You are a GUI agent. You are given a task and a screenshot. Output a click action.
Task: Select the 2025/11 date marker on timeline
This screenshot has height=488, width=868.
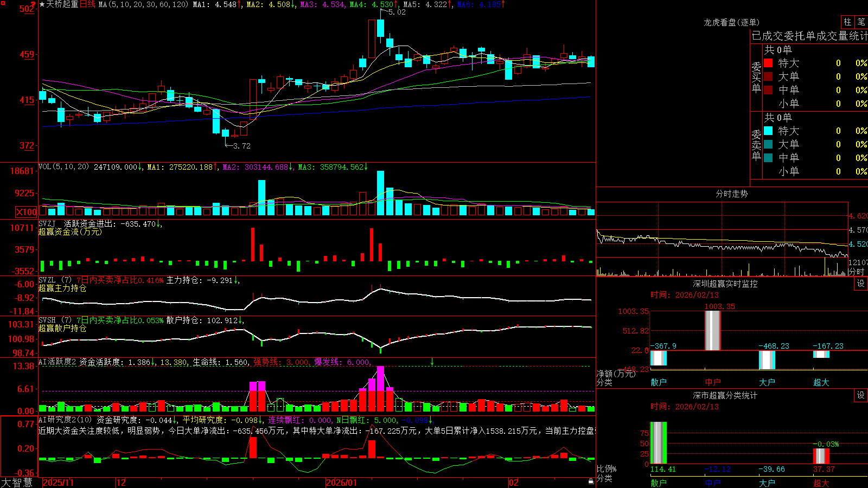tap(58, 483)
